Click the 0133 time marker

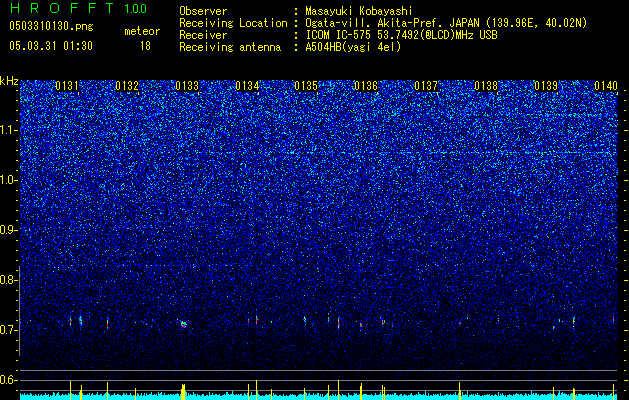coord(187,86)
